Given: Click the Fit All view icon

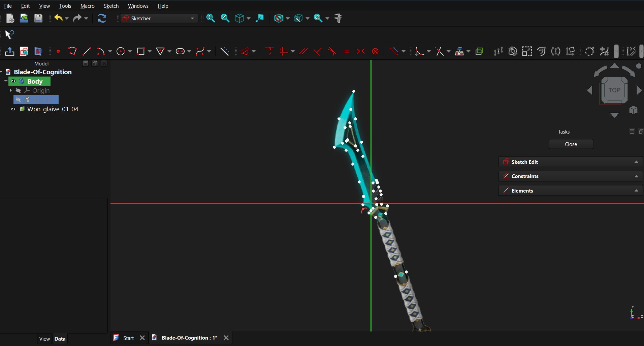Looking at the screenshot, I should click(x=211, y=18).
